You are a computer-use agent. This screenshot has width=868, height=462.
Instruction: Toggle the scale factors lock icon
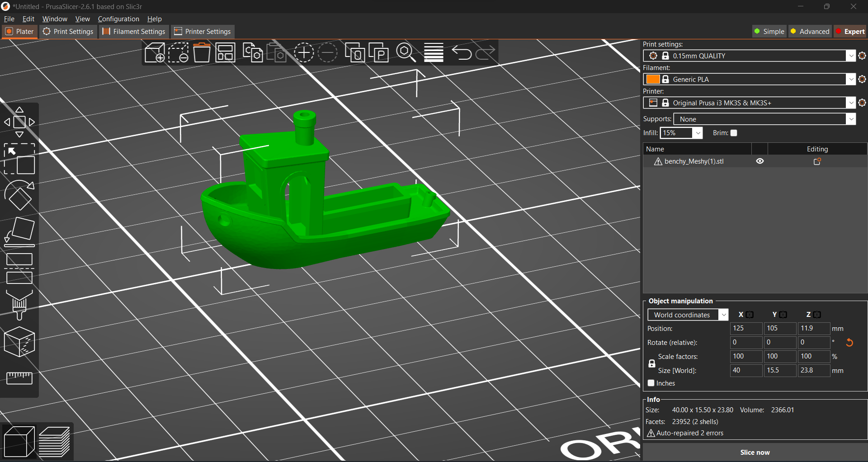[652, 363]
